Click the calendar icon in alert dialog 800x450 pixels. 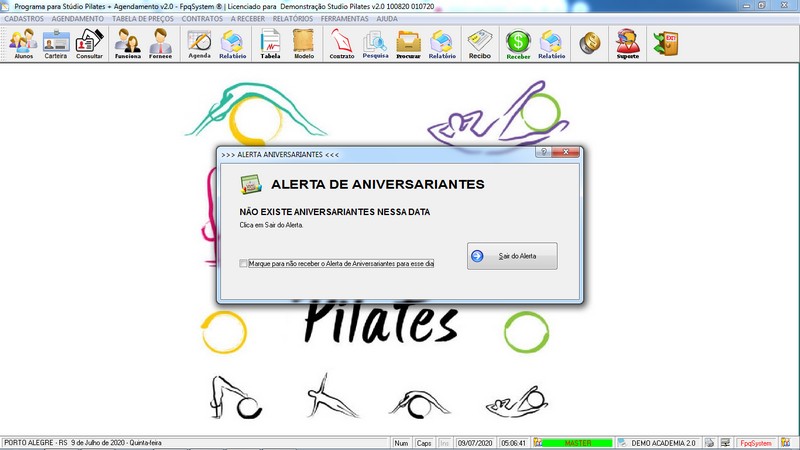point(251,184)
